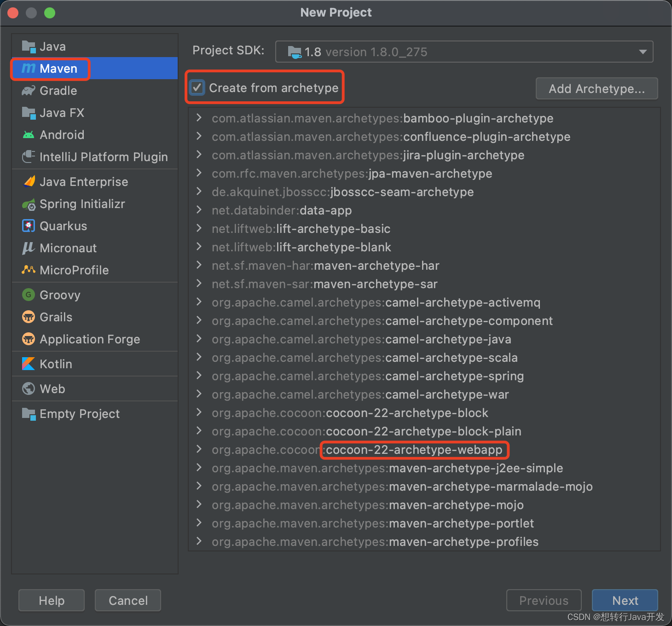Click the Micronaut mu icon
The image size is (672, 626).
(29, 248)
